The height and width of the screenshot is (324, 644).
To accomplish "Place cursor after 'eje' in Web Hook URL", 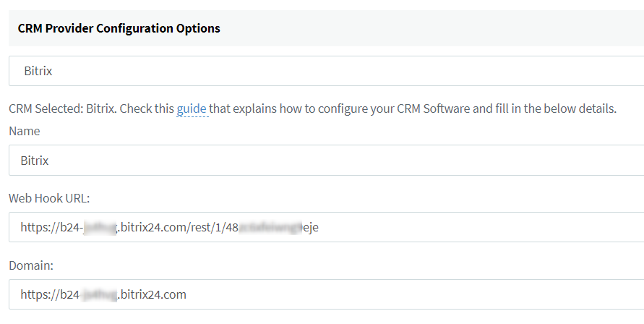I will tap(319, 227).
